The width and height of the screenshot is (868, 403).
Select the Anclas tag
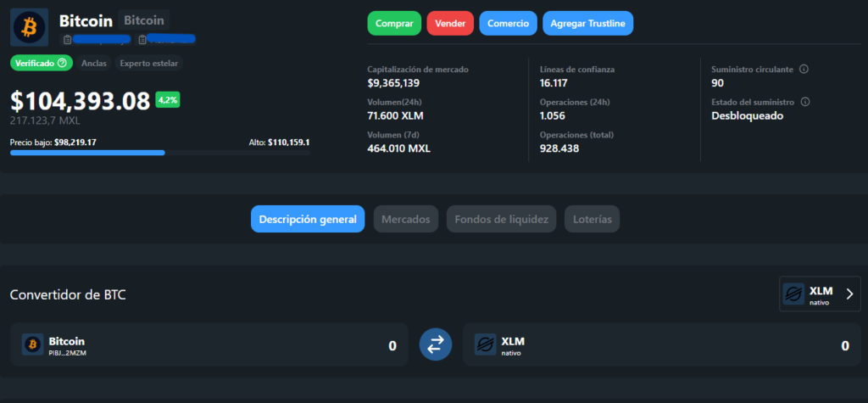coord(93,63)
